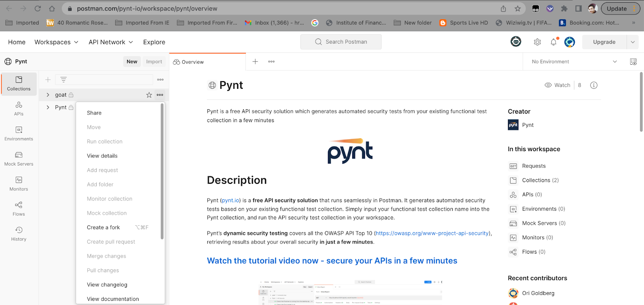The image size is (644, 305).
Task: Open Ori Goldberg contributor profile
Action: (531, 293)
